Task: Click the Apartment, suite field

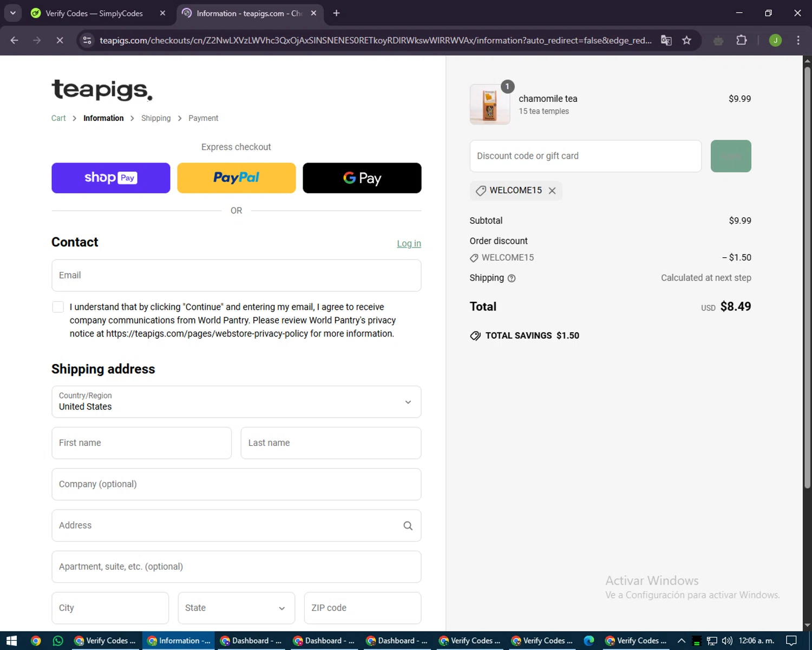Action: pyautogui.click(x=237, y=567)
